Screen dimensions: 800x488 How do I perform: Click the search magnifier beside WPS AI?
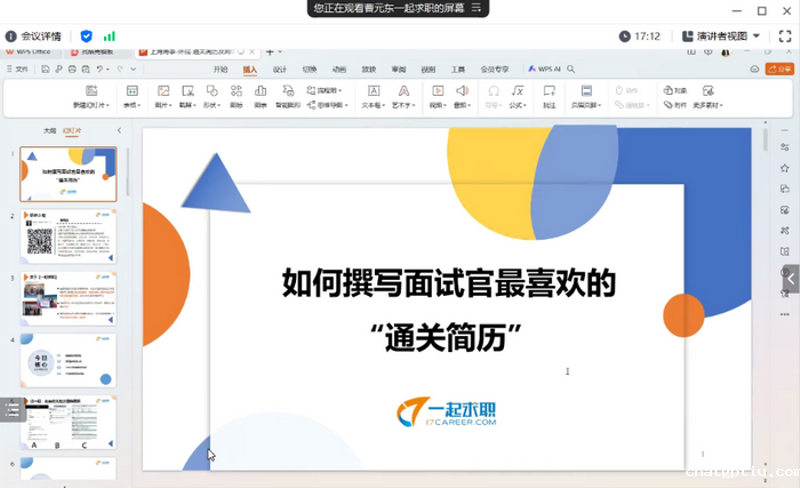click(x=571, y=69)
